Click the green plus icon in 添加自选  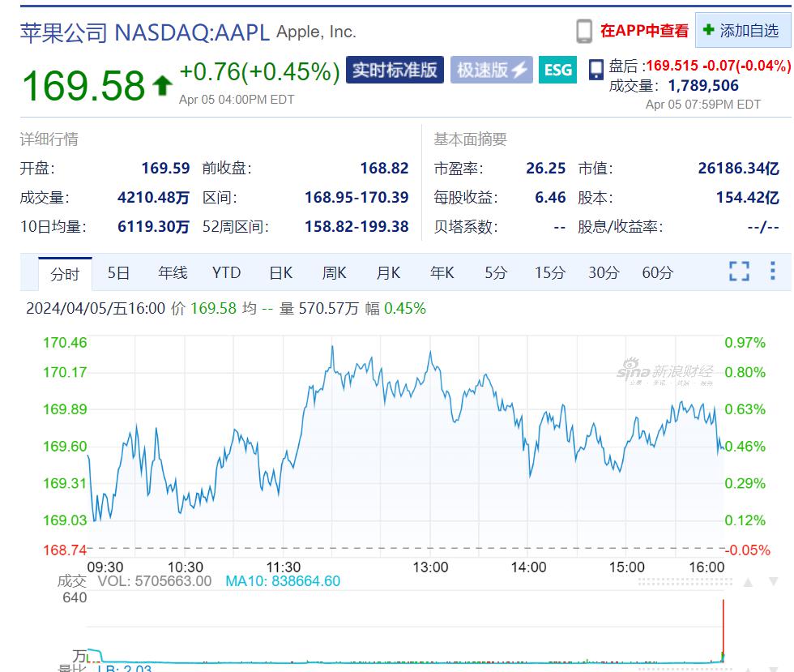click(x=708, y=30)
